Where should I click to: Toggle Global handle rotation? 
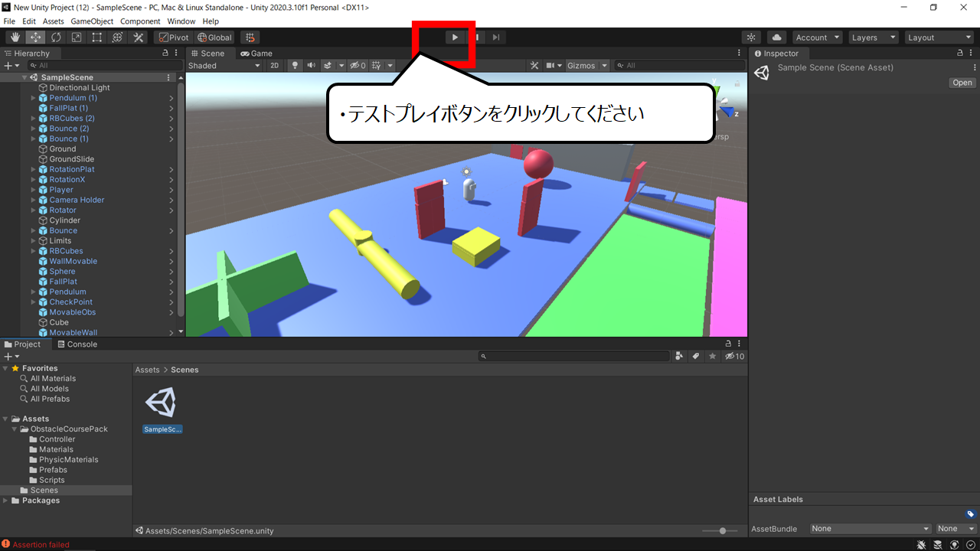tap(214, 37)
